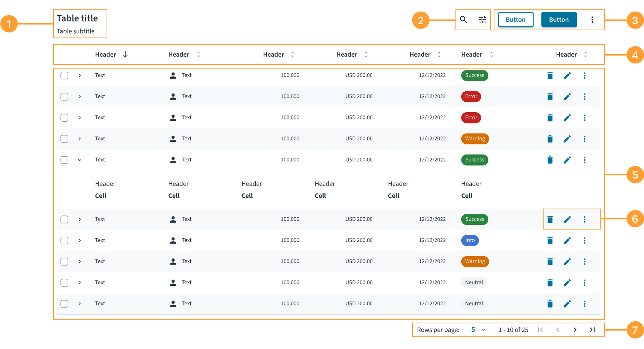Open the filter settings icon

483,20
